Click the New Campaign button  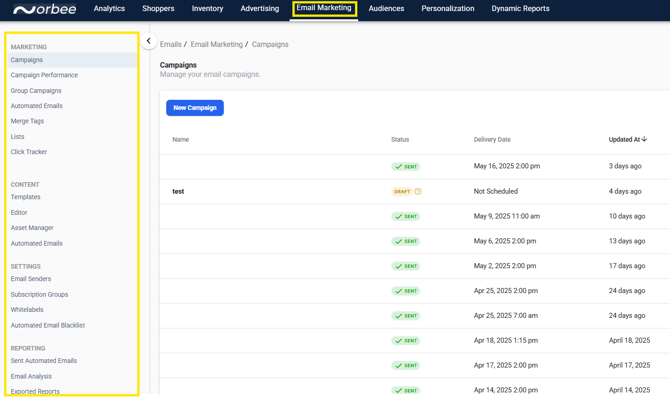pos(195,108)
